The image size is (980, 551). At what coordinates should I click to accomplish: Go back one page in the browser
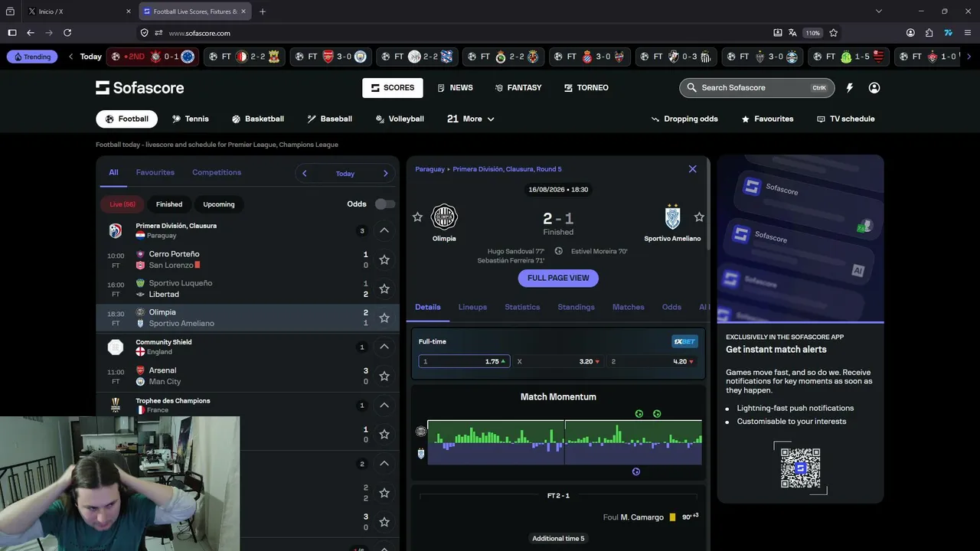point(31,33)
